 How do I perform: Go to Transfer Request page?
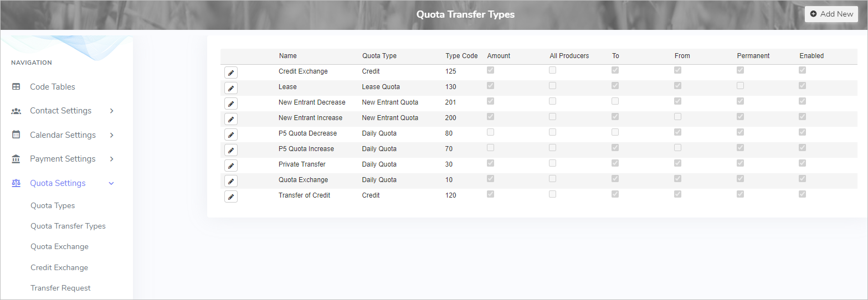(60, 288)
